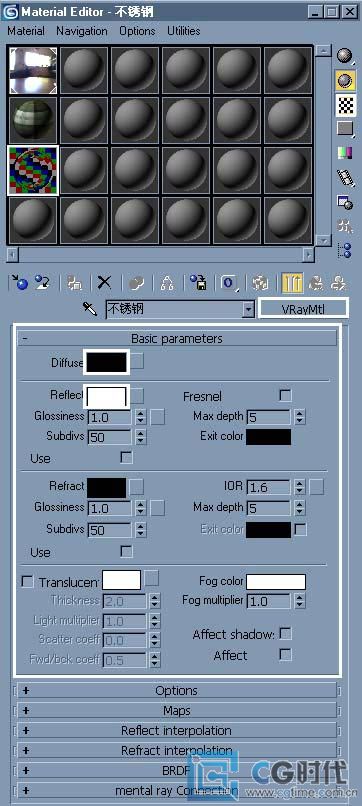Click the Put to Library icon
362x806 pixels.
pos(198,283)
